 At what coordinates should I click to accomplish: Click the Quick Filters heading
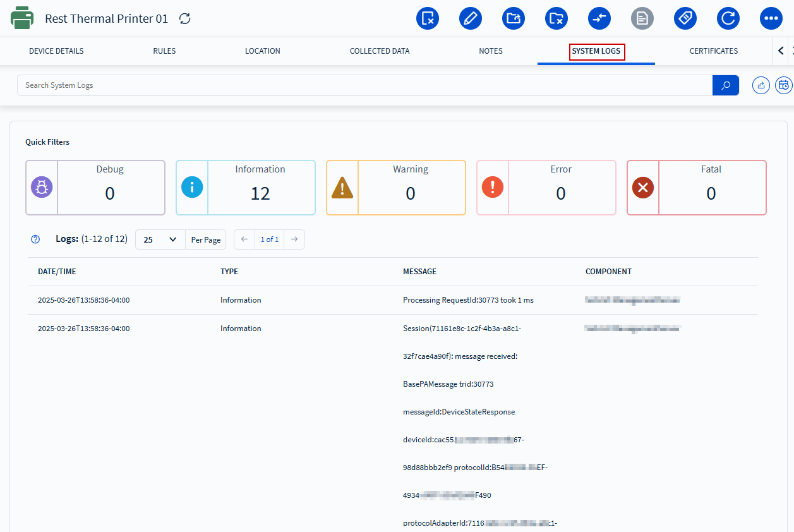click(x=47, y=142)
